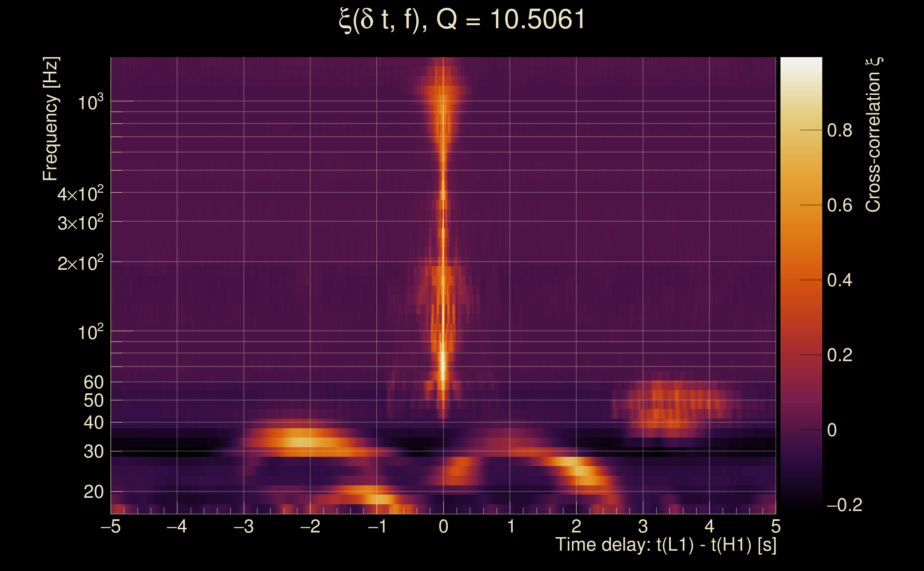Click the 0.2 colorbar tick label

(839, 355)
